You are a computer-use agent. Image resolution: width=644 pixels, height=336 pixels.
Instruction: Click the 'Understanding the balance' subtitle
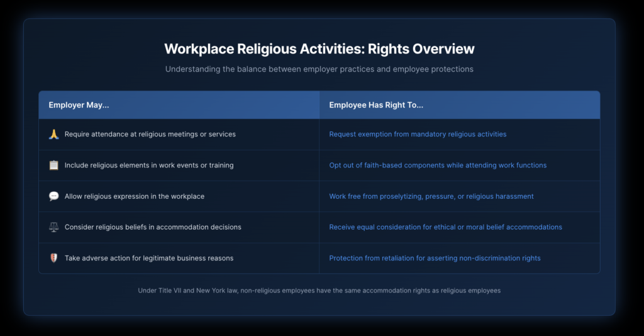point(319,69)
